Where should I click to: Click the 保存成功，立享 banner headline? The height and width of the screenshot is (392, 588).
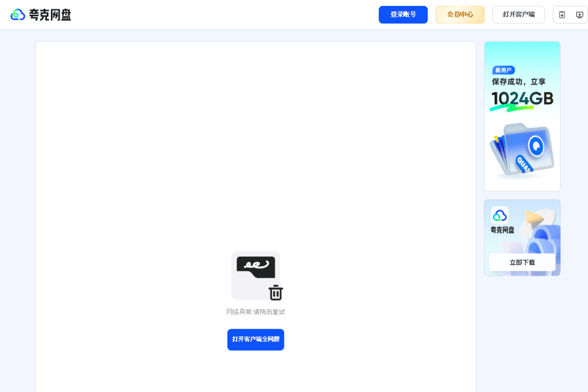click(x=519, y=82)
